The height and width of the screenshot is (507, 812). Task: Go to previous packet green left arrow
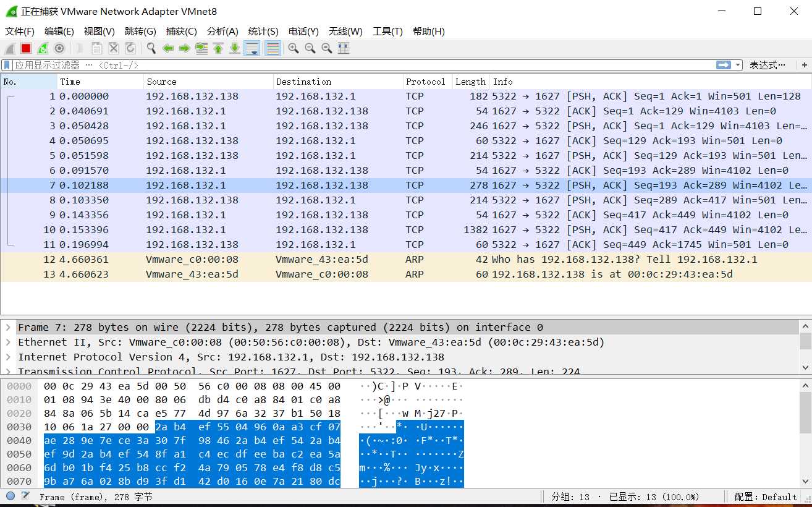pyautogui.click(x=168, y=48)
